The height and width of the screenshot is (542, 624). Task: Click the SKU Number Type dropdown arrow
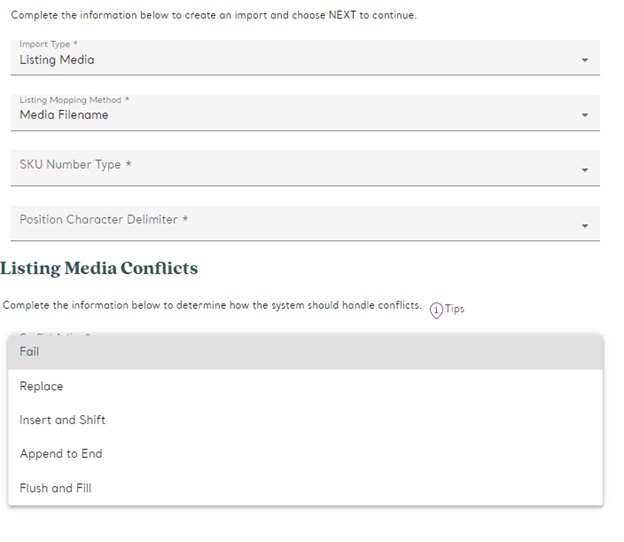pos(585,171)
